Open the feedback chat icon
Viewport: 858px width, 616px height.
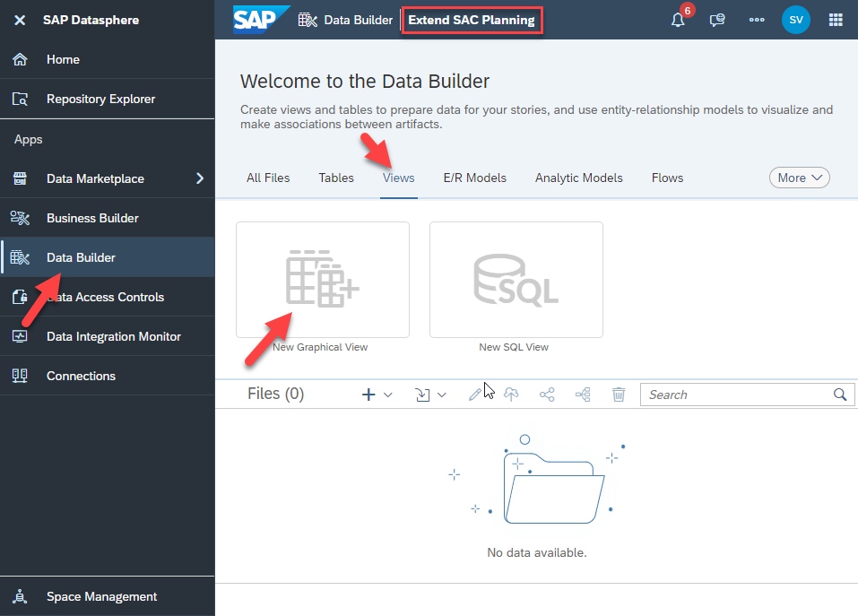pyautogui.click(x=717, y=21)
